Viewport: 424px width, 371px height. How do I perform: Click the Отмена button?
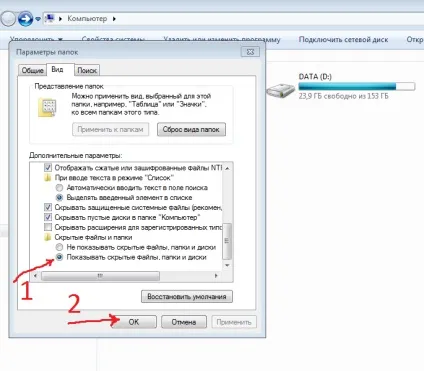click(x=184, y=322)
